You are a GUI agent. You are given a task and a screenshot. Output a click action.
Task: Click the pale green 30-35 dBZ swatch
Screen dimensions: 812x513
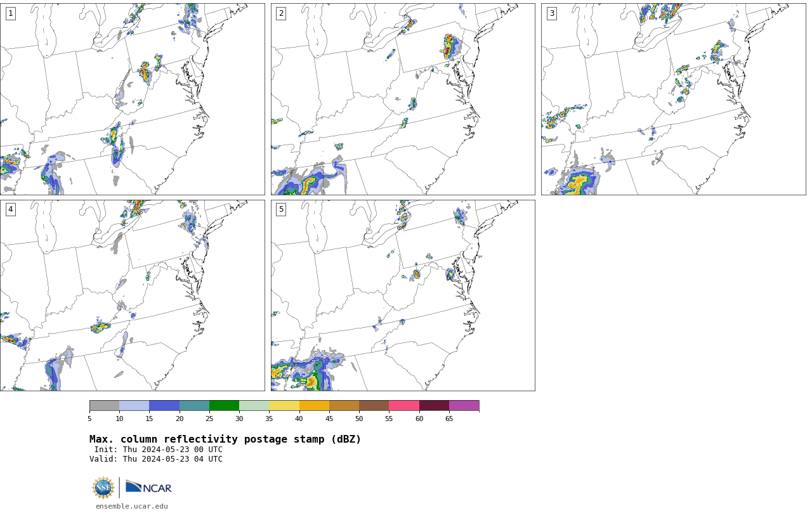point(254,406)
